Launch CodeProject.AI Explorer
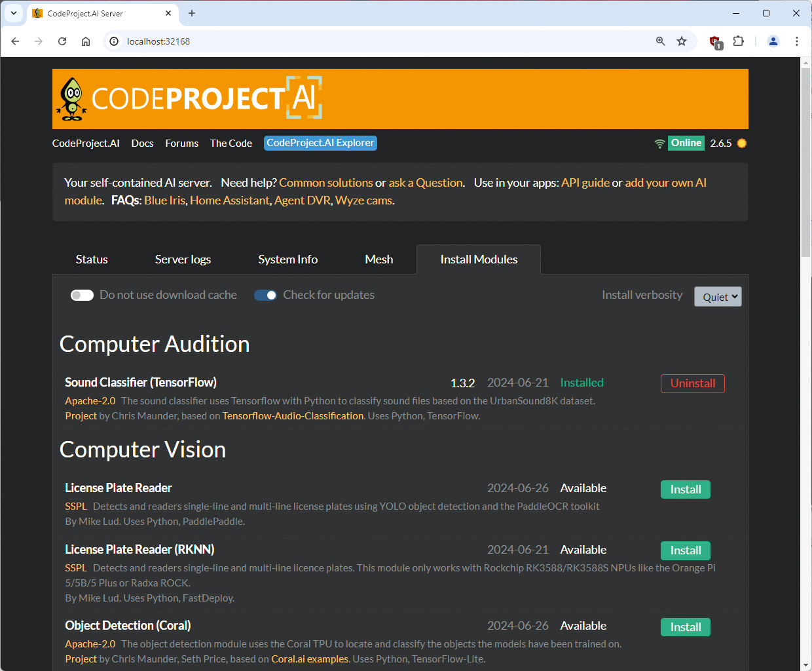The width and height of the screenshot is (812, 671). pyautogui.click(x=320, y=143)
